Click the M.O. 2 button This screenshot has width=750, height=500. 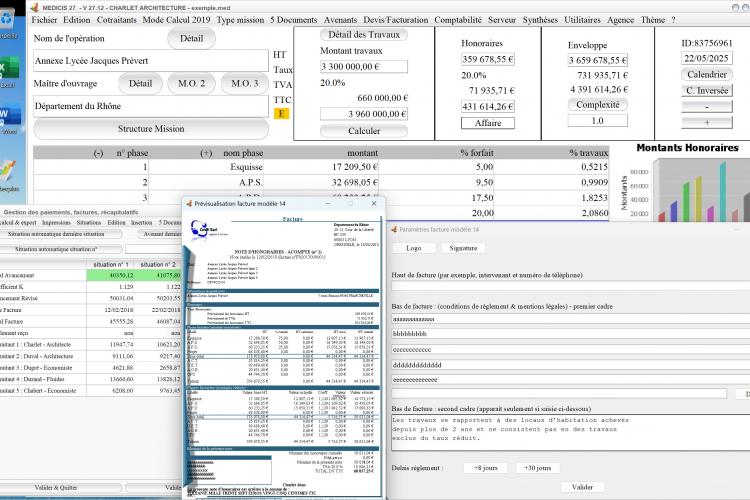pos(191,83)
